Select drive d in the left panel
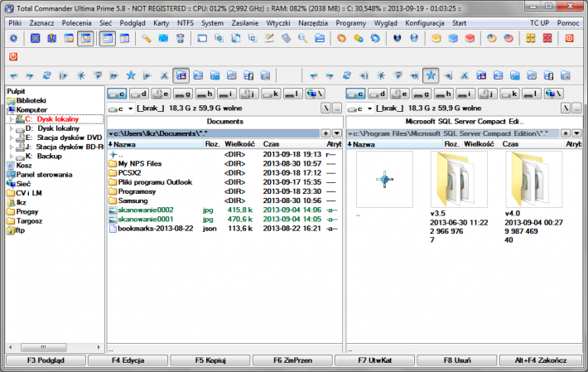The image size is (588, 372). coord(139,94)
